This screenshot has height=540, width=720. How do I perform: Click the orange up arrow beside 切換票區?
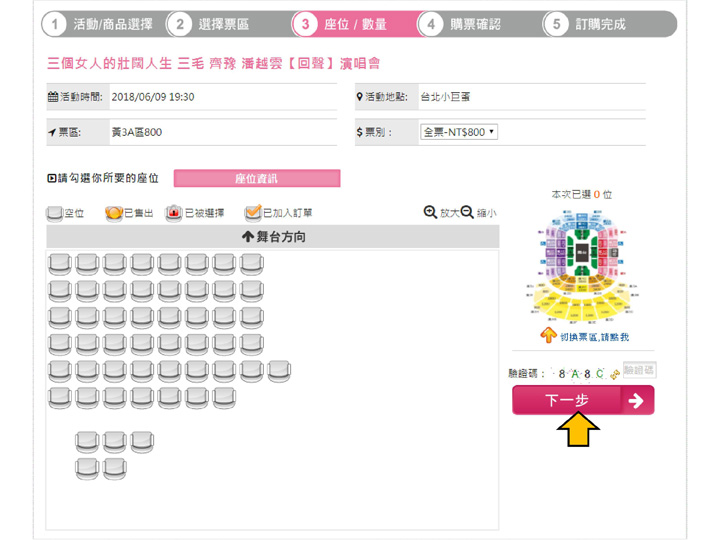[548, 335]
